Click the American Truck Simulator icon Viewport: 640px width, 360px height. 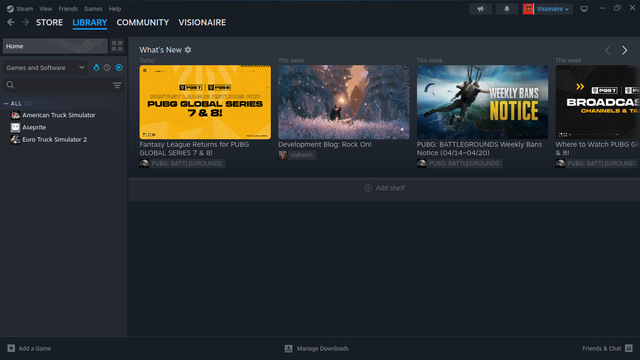click(x=16, y=115)
